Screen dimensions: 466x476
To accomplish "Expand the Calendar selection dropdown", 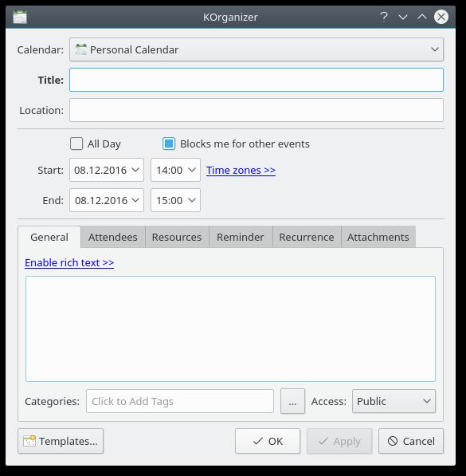I will tap(256, 49).
